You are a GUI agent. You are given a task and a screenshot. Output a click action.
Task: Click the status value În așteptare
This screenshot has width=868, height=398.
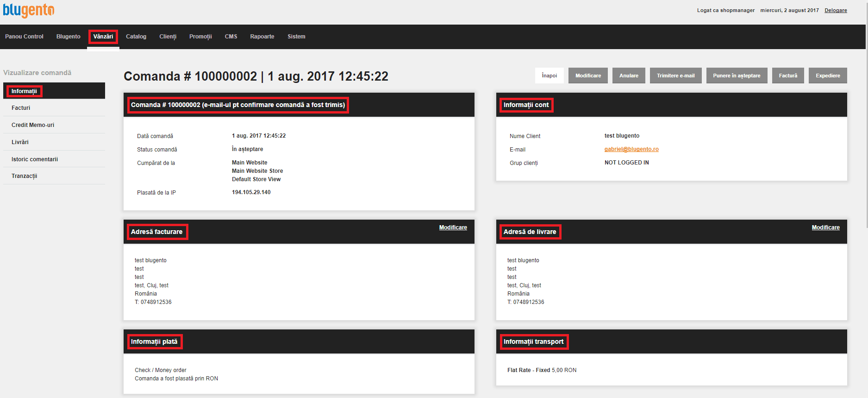[248, 149]
